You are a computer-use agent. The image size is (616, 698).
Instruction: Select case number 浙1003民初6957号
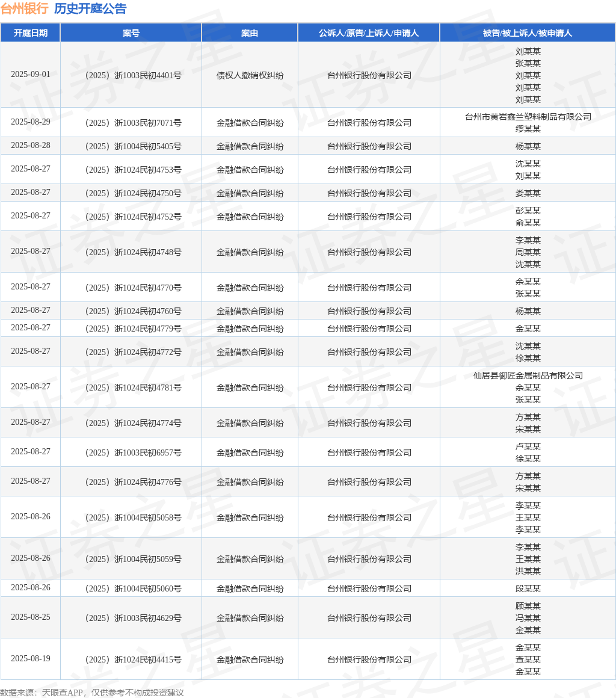point(133,452)
